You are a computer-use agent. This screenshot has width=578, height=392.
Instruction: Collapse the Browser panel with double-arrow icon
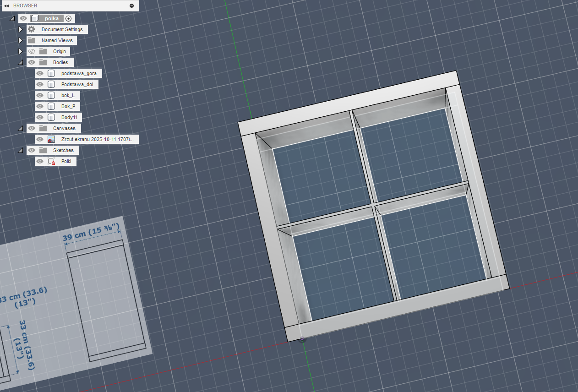[x=6, y=5]
